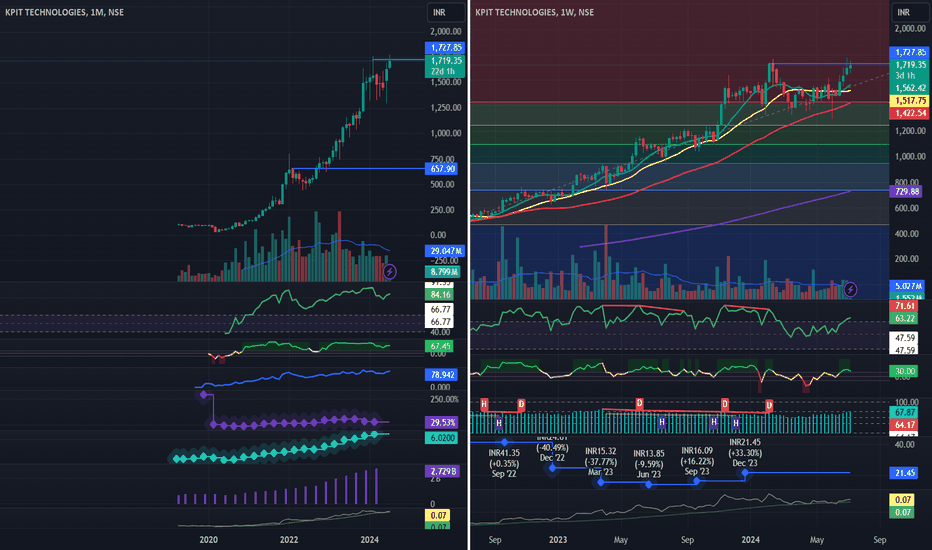
Task: Click the yellow 1,517.75 moving average label
Action: pos(909,100)
